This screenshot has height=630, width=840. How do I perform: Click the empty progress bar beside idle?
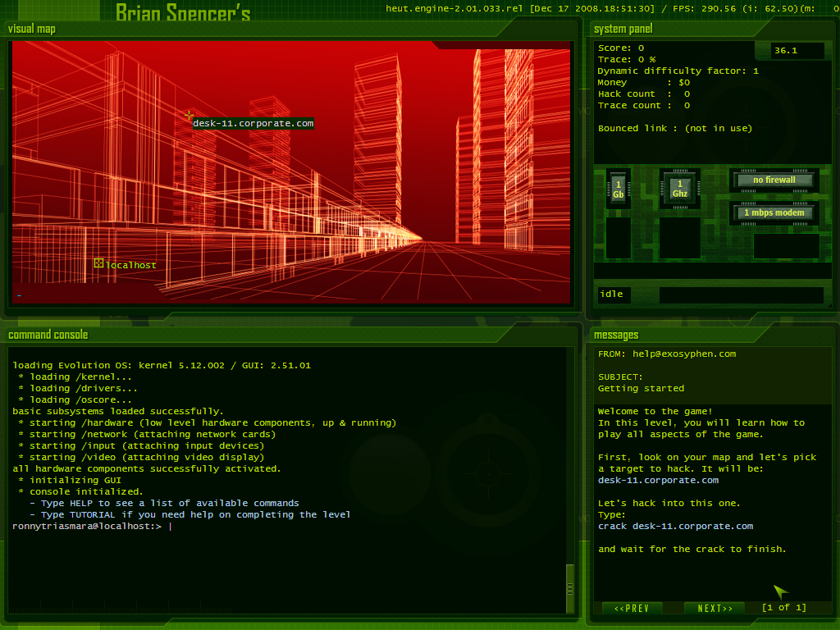(741, 294)
